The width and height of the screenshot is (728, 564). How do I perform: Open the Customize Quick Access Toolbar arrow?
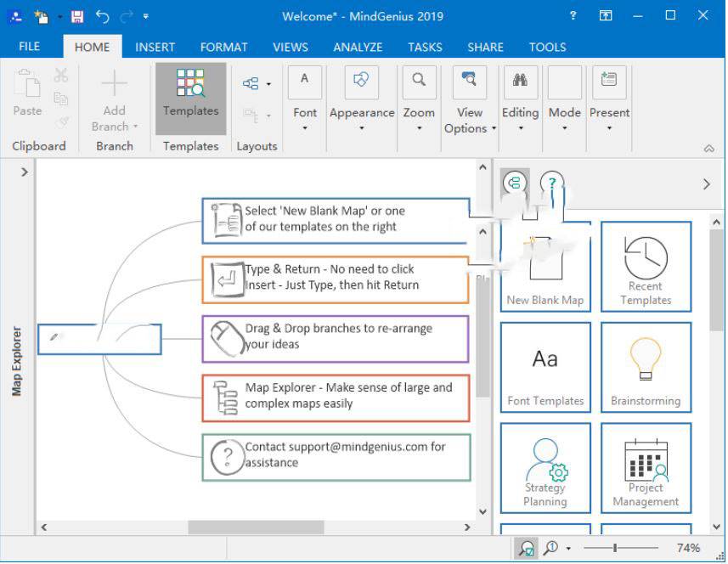pos(146,17)
